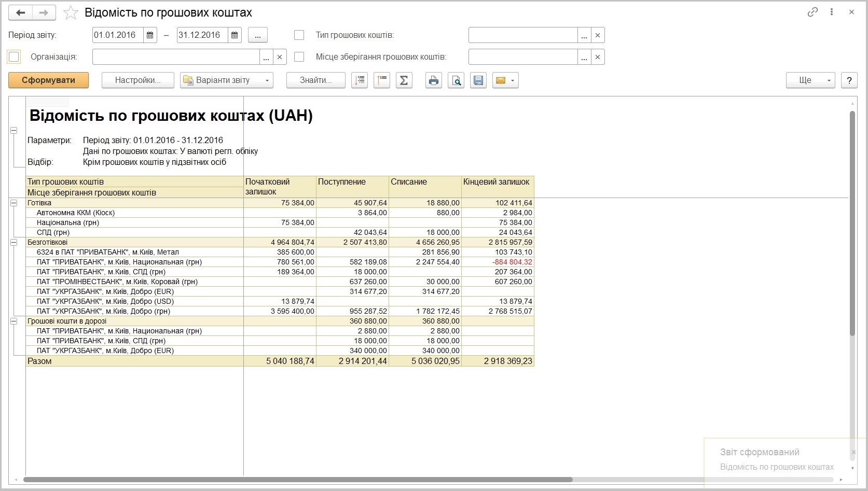Screen dimensions: 868x491
Task: Choose period with the ellipsis button
Action: [258, 35]
